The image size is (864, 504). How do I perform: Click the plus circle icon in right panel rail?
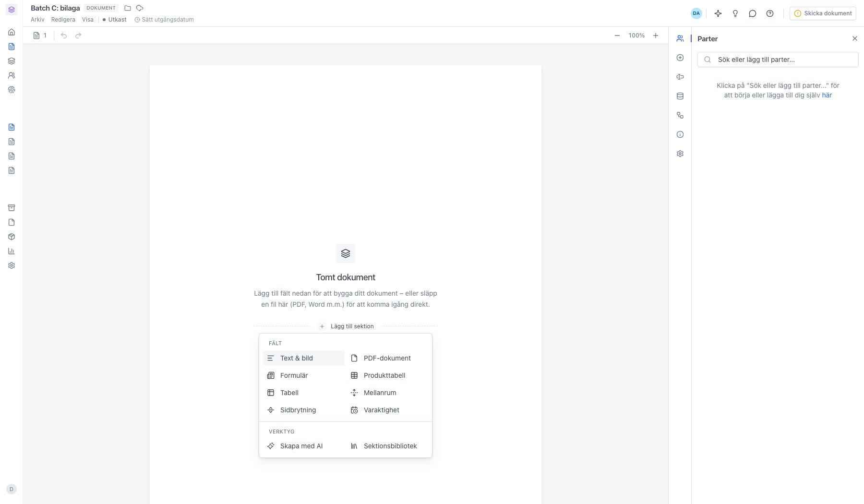[x=680, y=58]
